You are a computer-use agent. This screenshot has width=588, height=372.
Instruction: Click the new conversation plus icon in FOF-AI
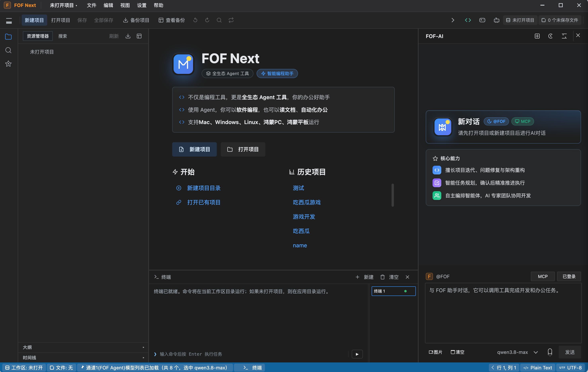(537, 36)
